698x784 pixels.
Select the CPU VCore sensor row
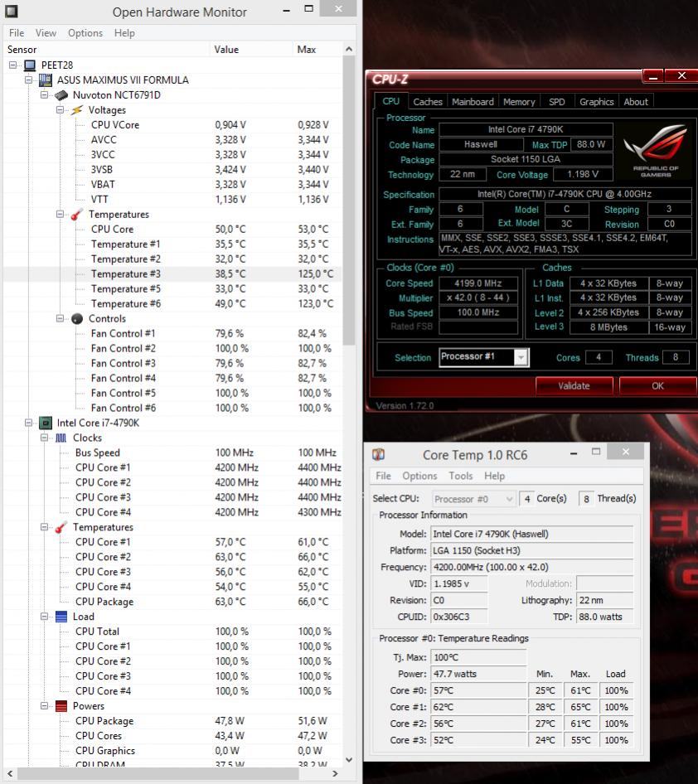pyautogui.click(x=172, y=125)
